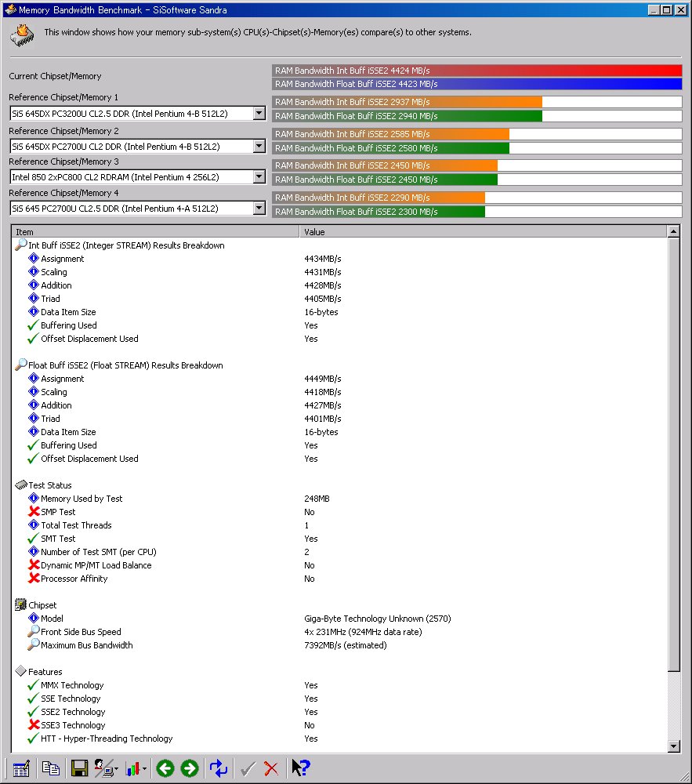Image resolution: width=692 pixels, height=784 pixels.
Task: Cancel with the red X toolbar icon
Action: click(x=271, y=768)
